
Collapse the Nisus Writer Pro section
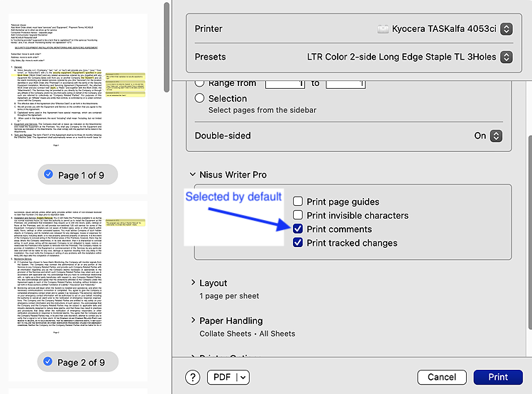pos(192,175)
